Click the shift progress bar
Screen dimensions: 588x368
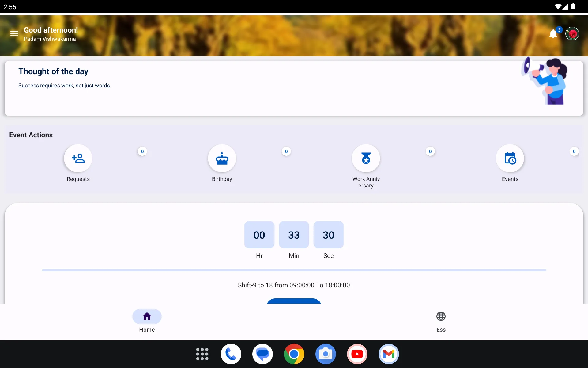click(x=294, y=270)
